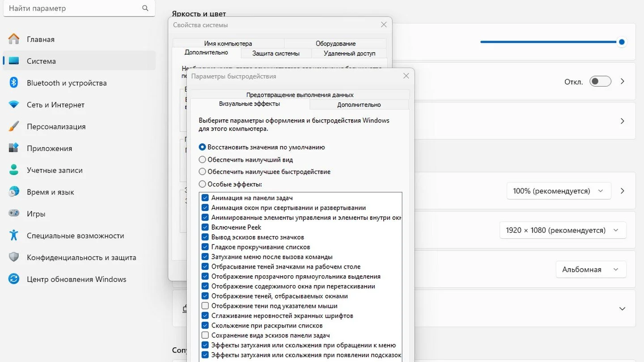This screenshot has height=362, width=644.
Task: Click the Главная house icon
Action: coord(14,39)
